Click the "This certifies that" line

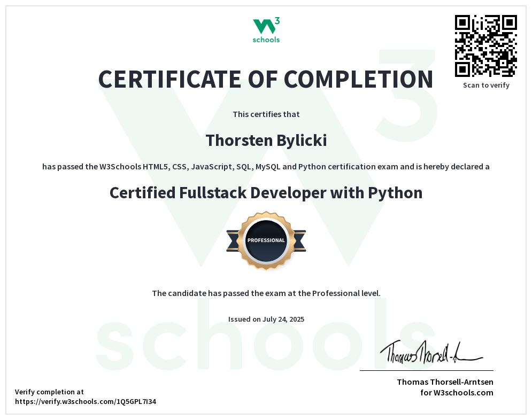click(x=266, y=114)
